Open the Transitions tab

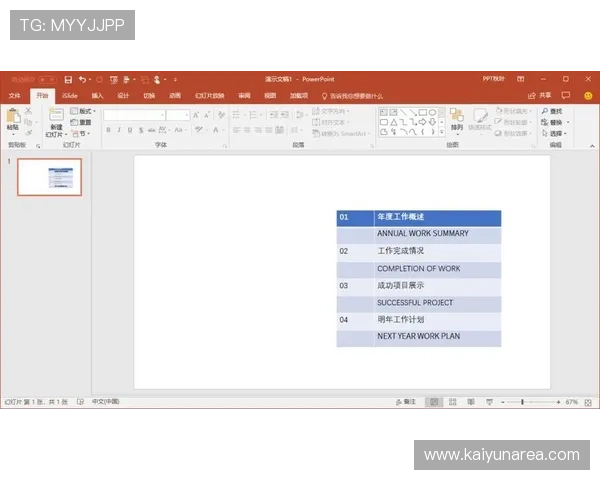click(x=149, y=96)
